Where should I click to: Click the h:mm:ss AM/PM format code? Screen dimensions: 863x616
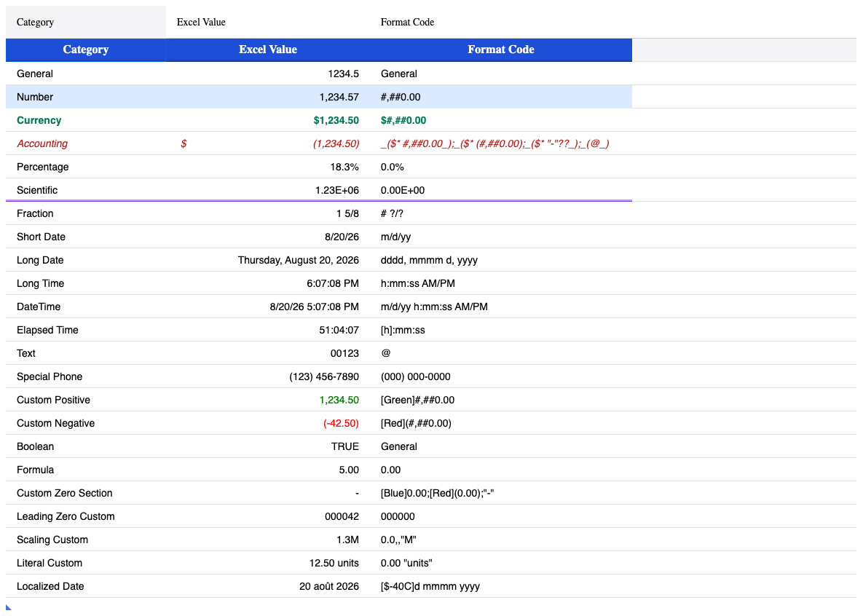coord(501,283)
